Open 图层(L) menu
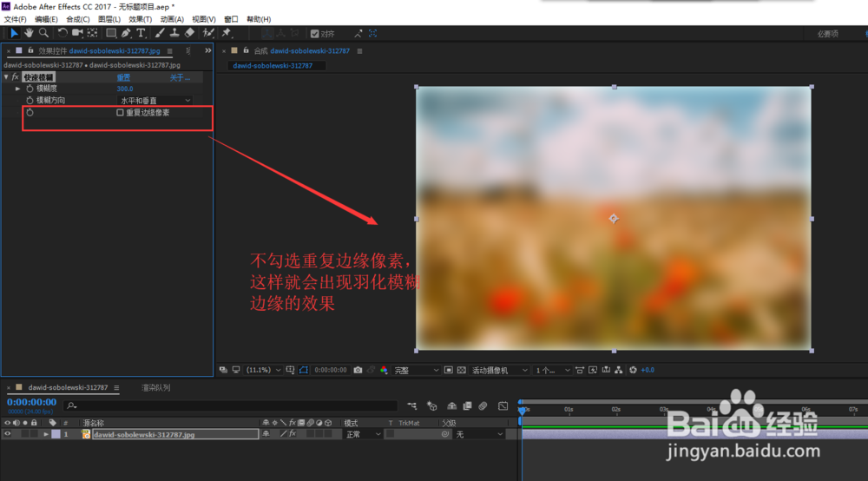 tap(109, 19)
